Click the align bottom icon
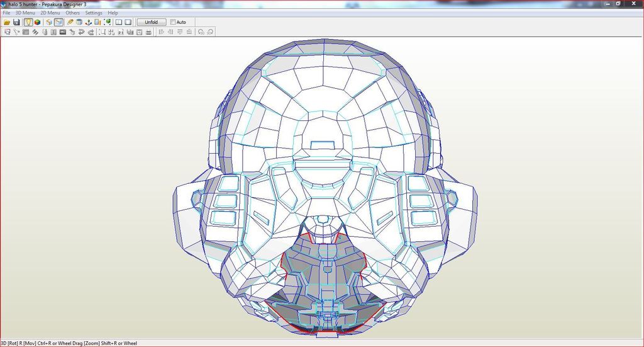644x347 pixels. click(189, 32)
